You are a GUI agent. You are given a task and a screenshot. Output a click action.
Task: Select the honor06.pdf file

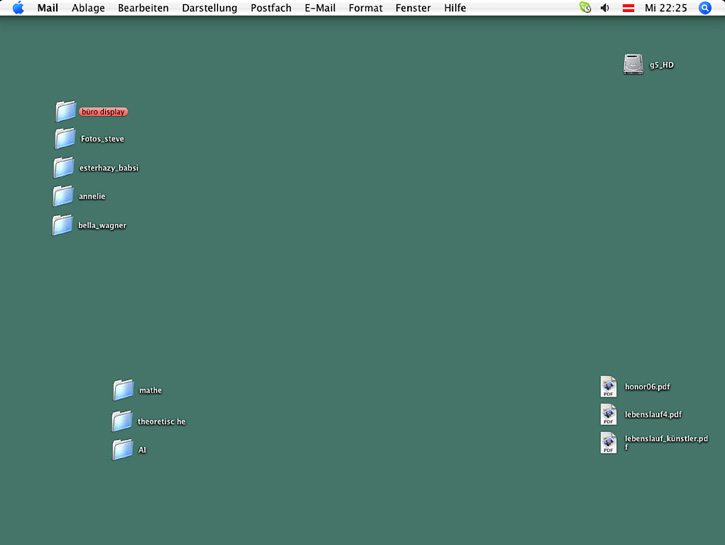pos(608,386)
